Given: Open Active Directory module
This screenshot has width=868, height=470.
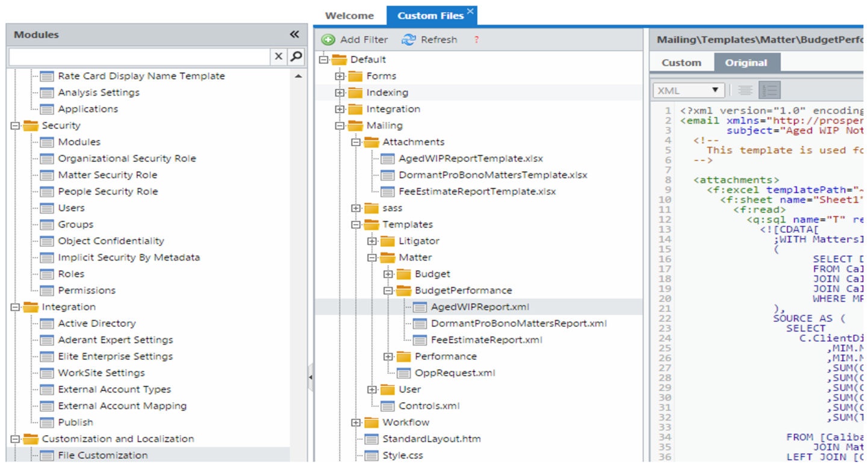Looking at the screenshot, I should pos(97,324).
